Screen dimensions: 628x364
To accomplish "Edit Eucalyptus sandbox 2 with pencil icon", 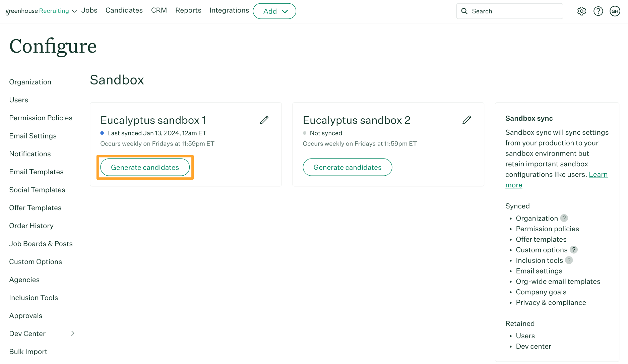I will (x=466, y=120).
